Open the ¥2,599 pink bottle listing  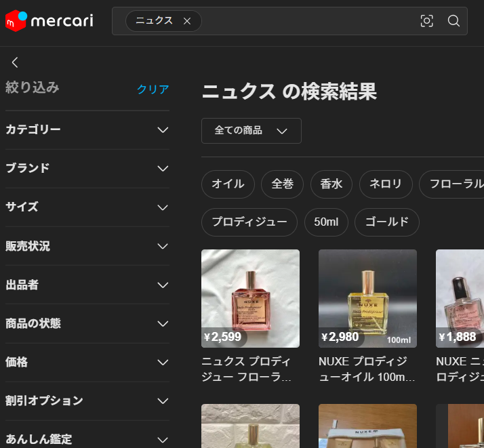250,298
